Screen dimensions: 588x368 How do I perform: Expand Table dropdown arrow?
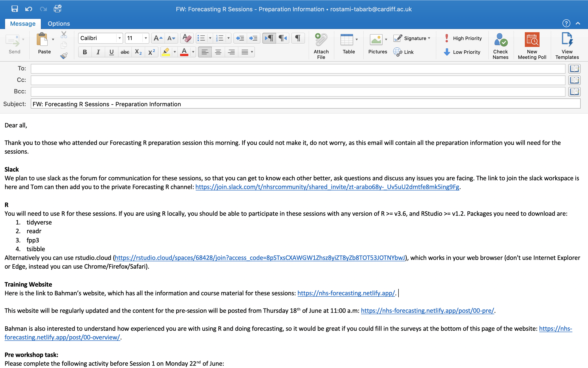[357, 39]
